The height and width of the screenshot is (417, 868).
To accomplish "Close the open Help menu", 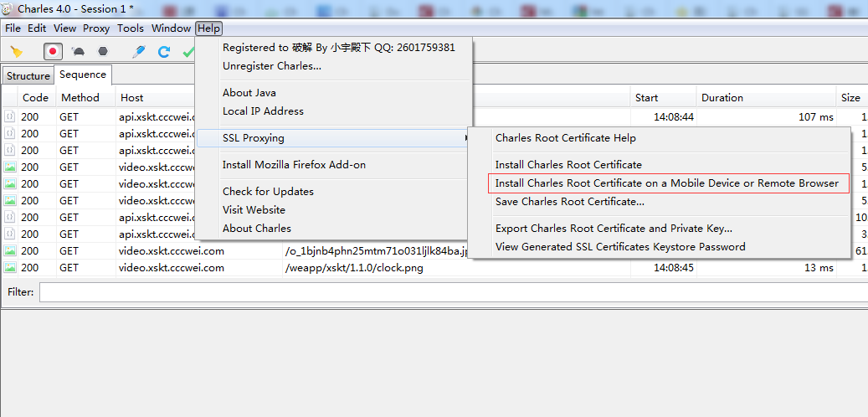I will coord(208,28).
